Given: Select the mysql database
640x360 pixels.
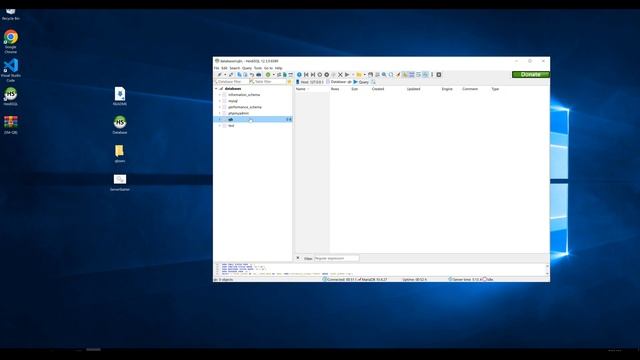Looking at the screenshot, I should pyautogui.click(x=233, y=101).
